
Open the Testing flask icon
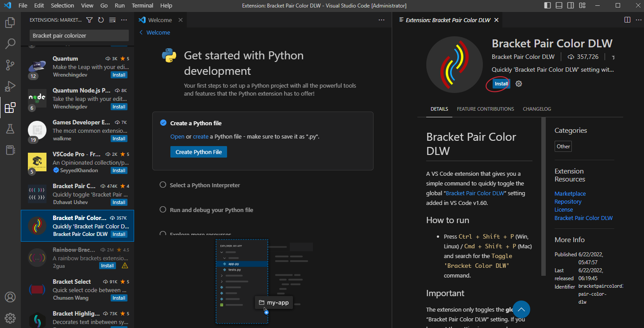[x=10, y=129]
